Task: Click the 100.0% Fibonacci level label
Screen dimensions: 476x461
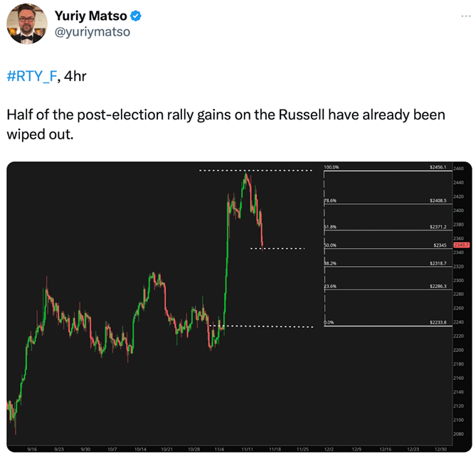Action: coord(331,167)
